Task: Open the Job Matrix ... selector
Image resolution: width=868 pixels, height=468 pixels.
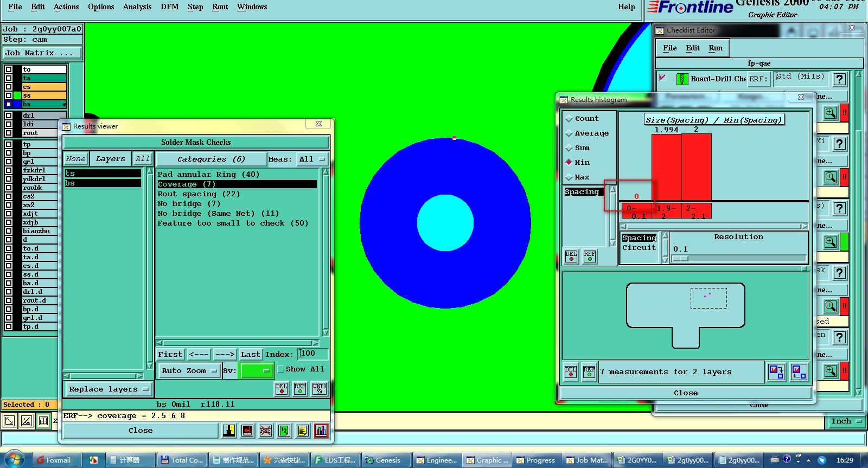Action: (x=42, y=53)
